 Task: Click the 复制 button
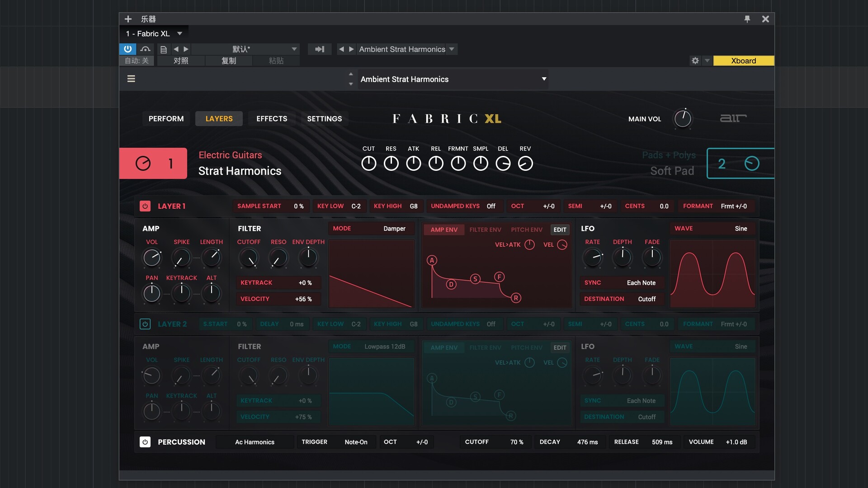229,61
